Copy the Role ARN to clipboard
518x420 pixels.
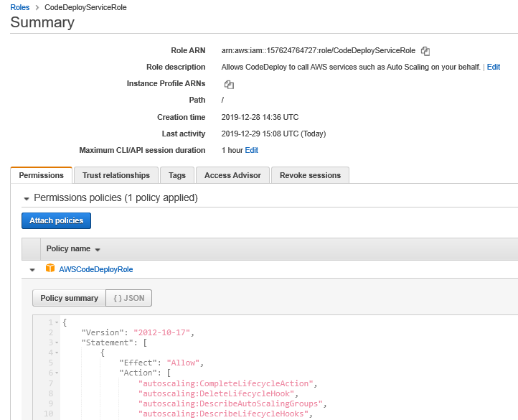tap(425, 51)
